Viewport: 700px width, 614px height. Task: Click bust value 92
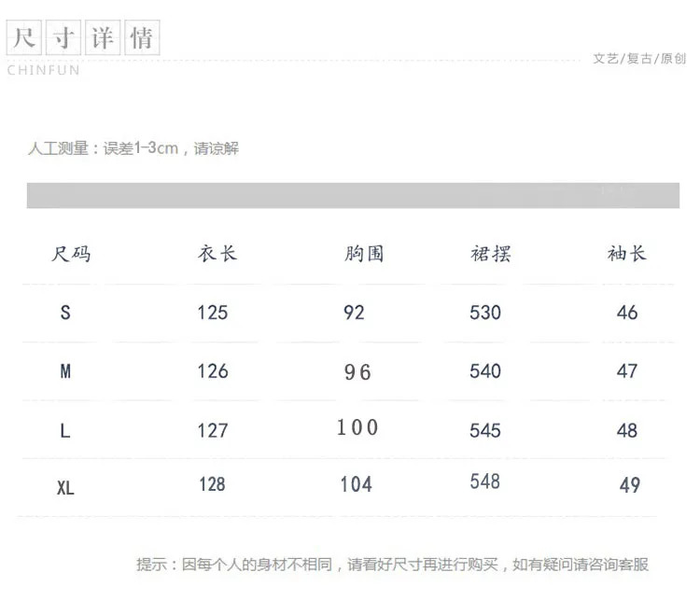[x=354, y=313]
